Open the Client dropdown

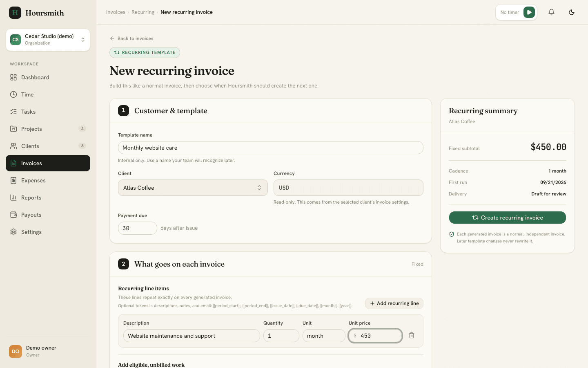[193, 188]
